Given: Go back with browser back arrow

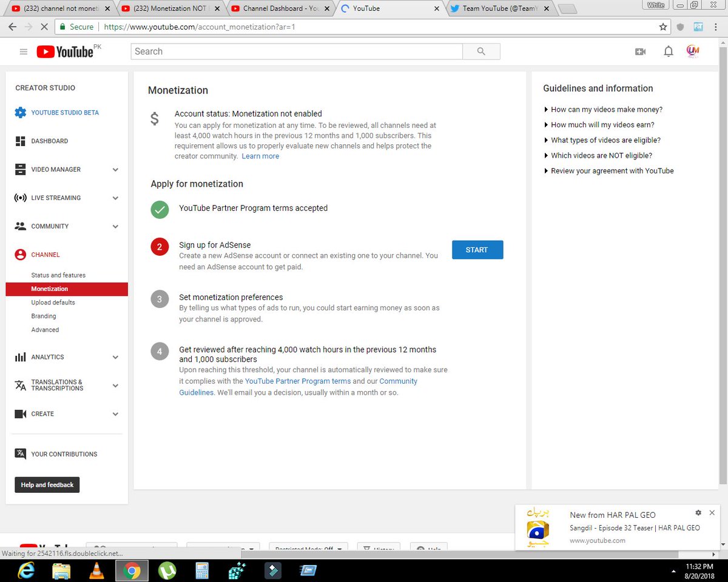Looking at the screenshot, I should 12,27.
